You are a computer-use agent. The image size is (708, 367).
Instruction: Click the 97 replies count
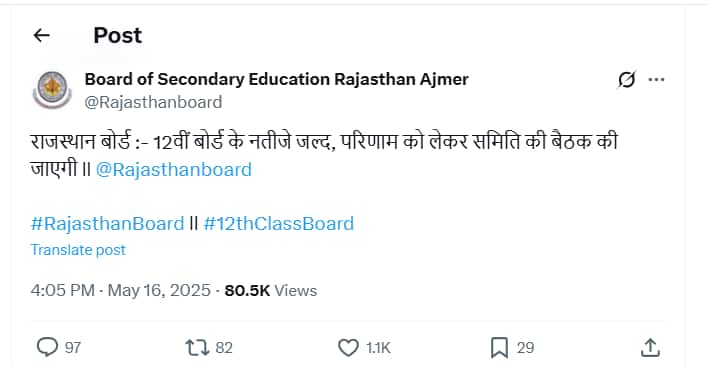coord(73,348)
